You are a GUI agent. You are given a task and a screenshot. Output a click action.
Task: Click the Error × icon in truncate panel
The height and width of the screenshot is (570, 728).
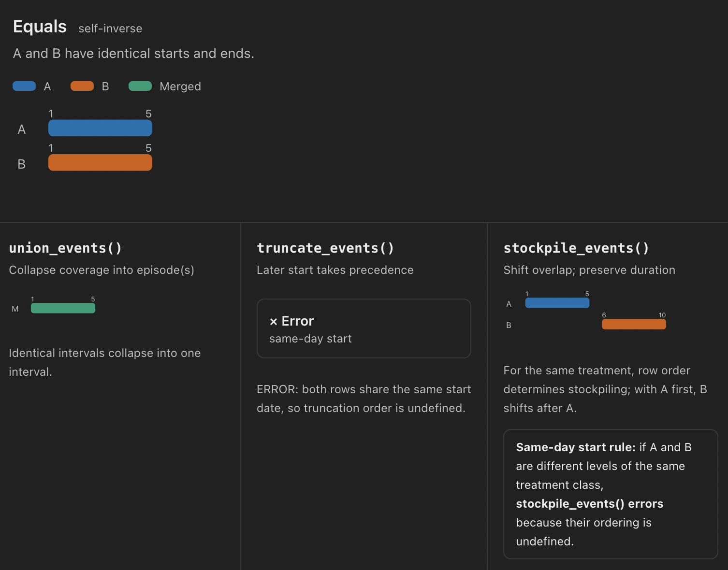274,322
